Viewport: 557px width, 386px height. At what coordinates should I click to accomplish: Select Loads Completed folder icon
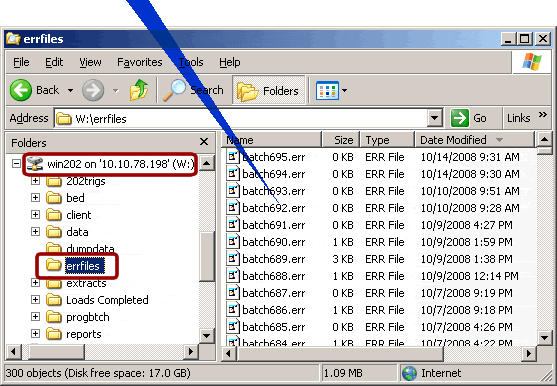tap(54, 300)
